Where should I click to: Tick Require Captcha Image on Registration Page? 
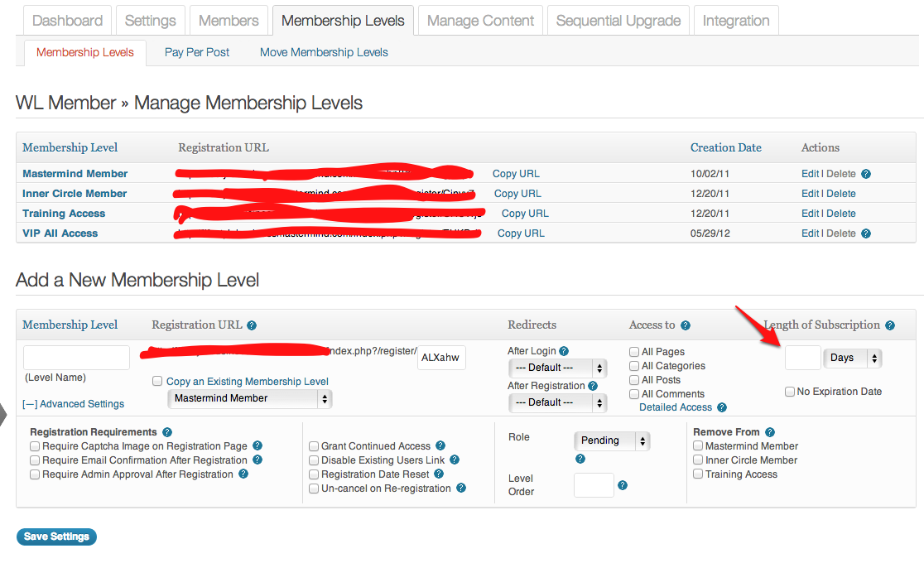coord(35,446)
